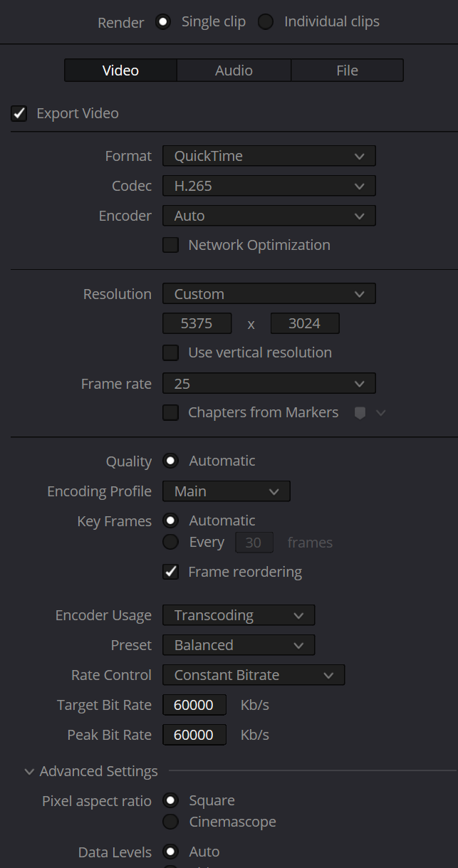The width and height of the screenshot is (458, 868).
Task: Open the marker color chevron dropdown
Action: tap(381, 413)
